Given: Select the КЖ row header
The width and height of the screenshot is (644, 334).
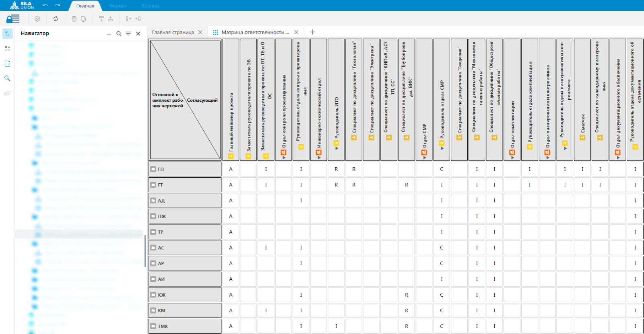Looking at the screenshot, I should click(x=185, y=295).
